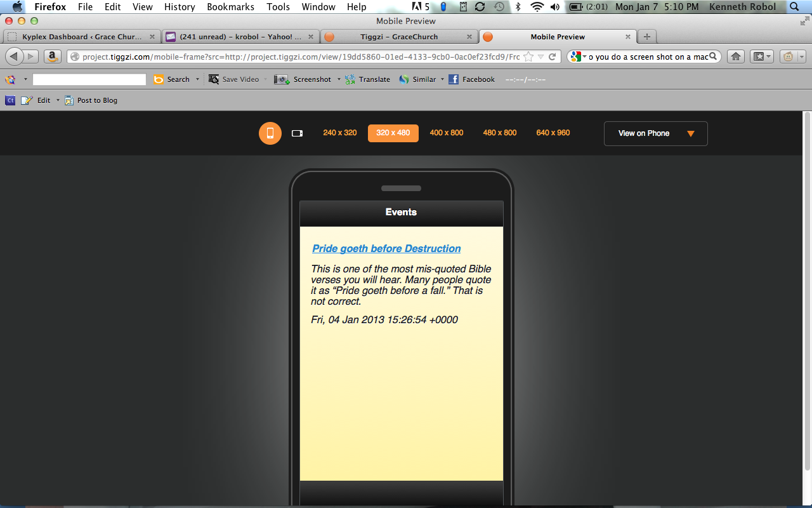The width and height of the screenshot is (812, 508).
Task: Open the View on Phone dropdown
Action: click(x=655, y=133)
